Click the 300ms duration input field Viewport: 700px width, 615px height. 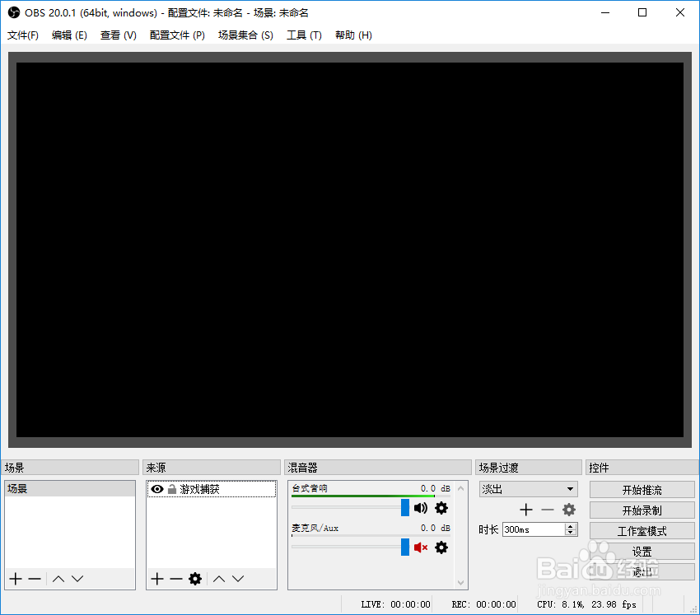pyautogui.click(x=535, y=529)
